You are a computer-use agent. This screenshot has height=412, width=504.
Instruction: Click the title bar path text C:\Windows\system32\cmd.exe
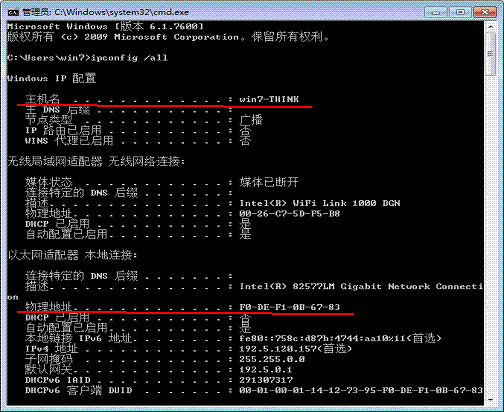click(122, 12)
